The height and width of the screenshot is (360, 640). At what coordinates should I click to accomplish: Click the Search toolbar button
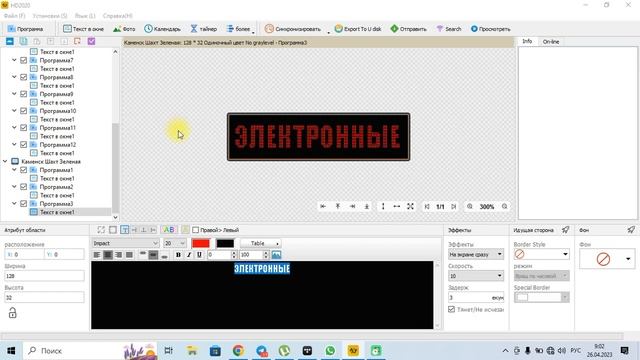449,29
